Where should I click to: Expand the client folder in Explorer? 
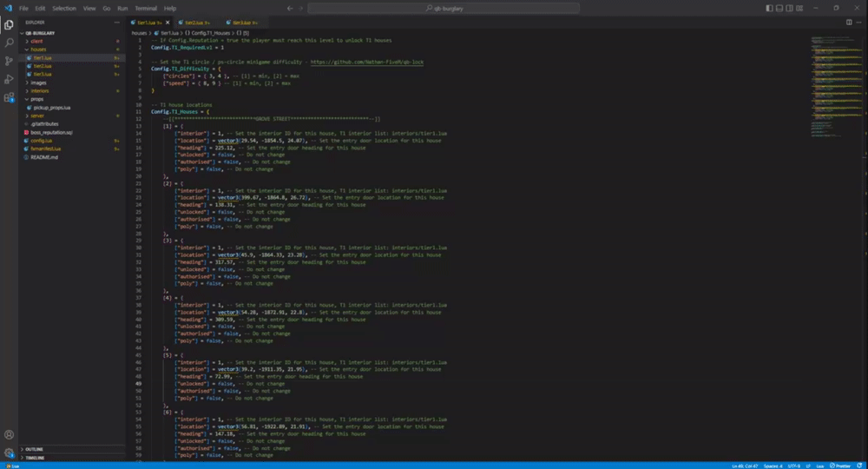point(37,41)
